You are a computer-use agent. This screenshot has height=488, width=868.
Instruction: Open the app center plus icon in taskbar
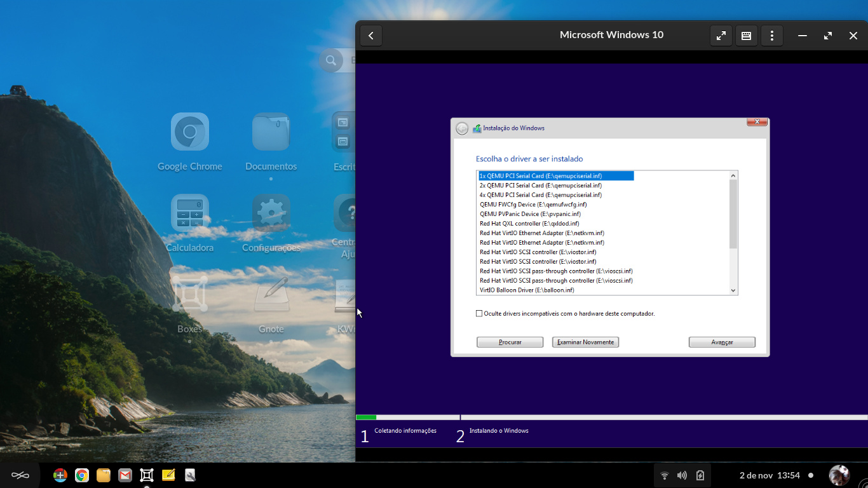[60, 475]
